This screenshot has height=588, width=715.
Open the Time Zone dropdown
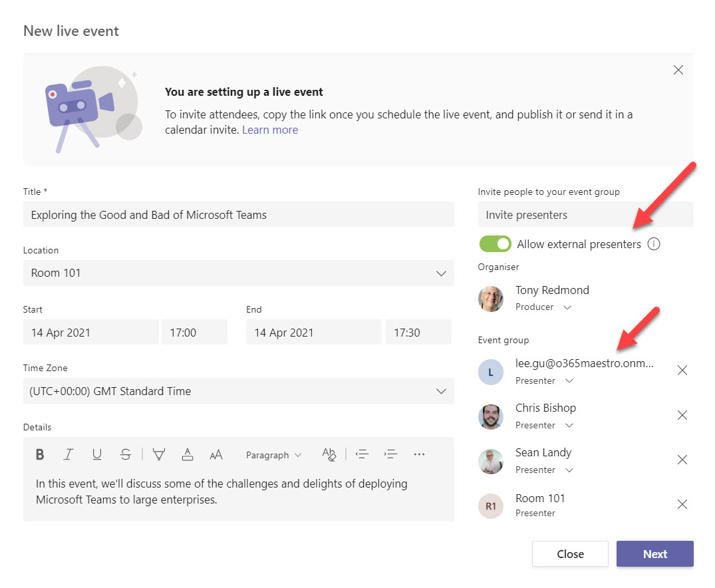point(239,391)
